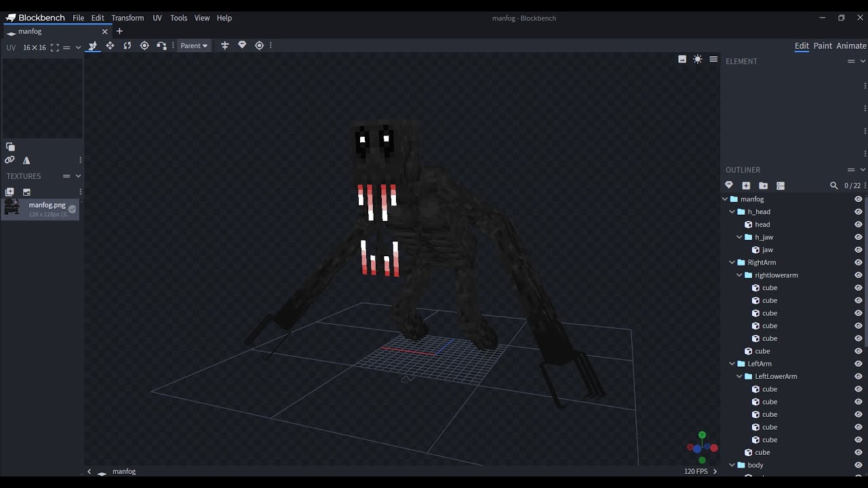This screenshot has height=488, width=868.
Task: Hide the manfog root group
Action: click(x=859, y=199)
